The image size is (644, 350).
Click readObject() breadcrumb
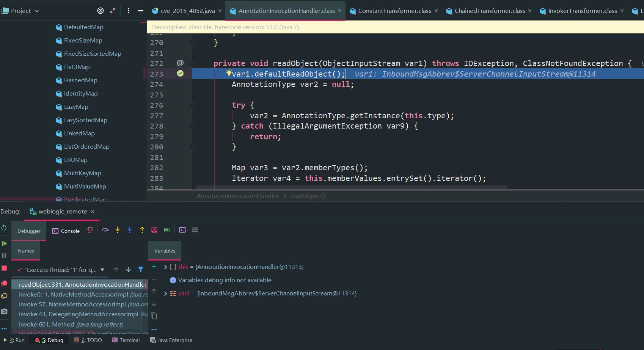pyautogui.click(x=308, y=196)
